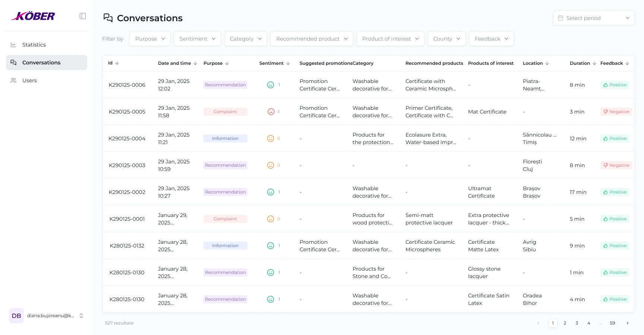
Task: Sort by Location arrow icon
Action: pos(547,63)
